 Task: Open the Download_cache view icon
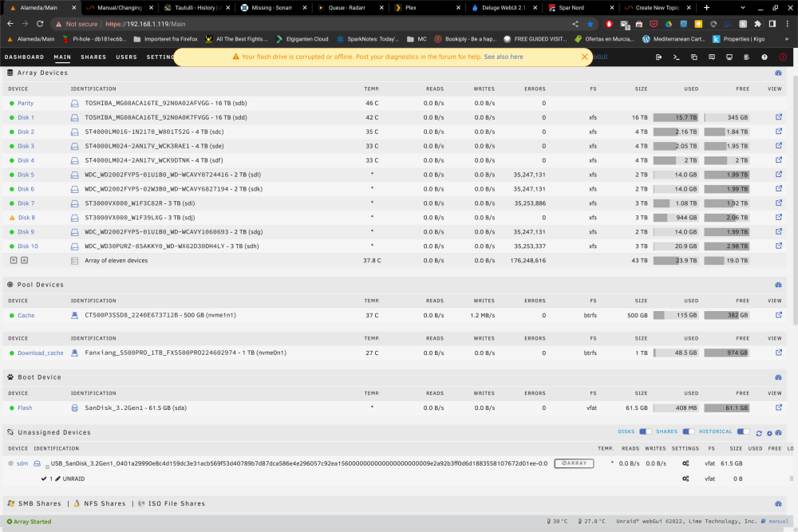(x=778, y=353)
